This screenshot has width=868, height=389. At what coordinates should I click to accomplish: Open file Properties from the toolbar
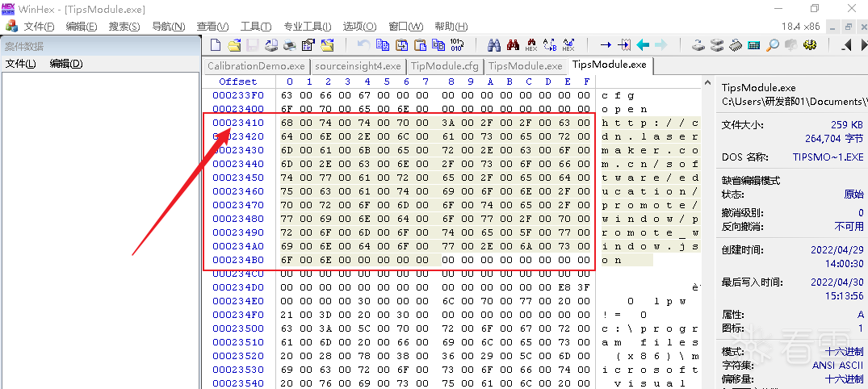click(308, 45)
